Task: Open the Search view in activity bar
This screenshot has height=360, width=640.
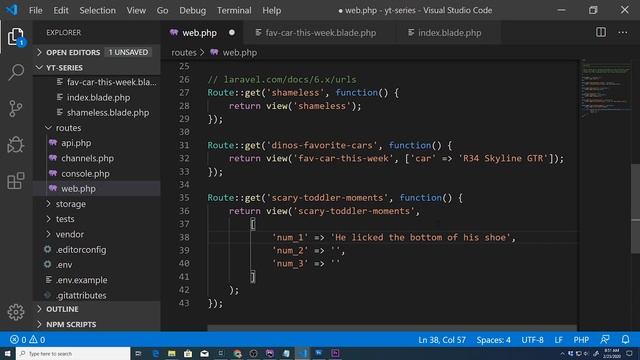Action: pos(16,72)
